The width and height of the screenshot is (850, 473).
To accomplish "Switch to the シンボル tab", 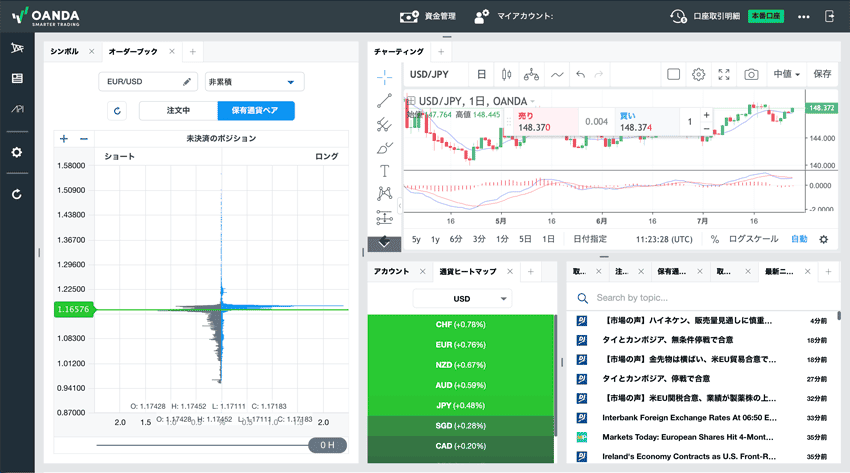I will (65, 51).
